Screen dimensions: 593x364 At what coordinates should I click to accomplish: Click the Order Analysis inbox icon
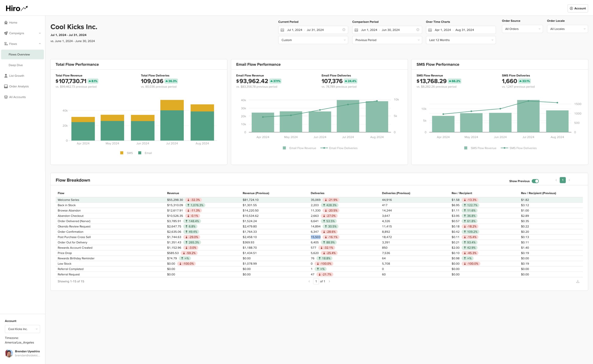[6, 86]
